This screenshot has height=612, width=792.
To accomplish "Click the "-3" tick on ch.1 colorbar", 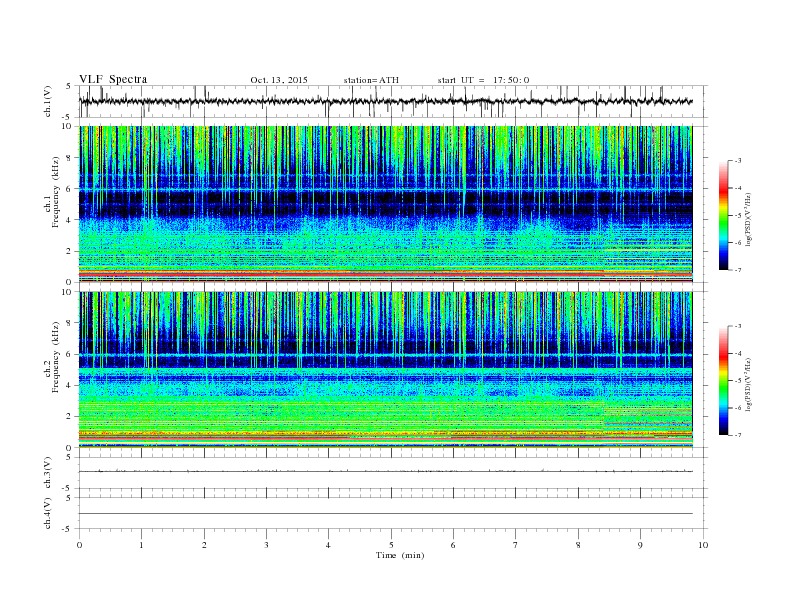I will tap(737, 161).
